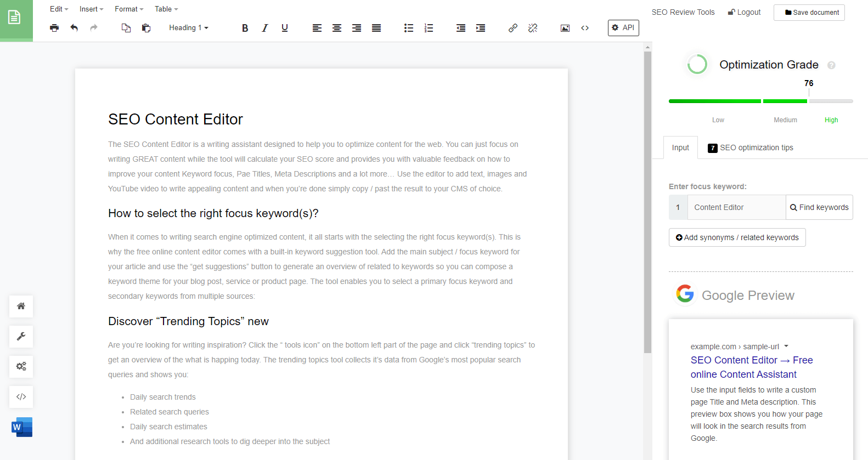This screenshot has height=460, width=868.
Task: Expand the Format menu
Action: [129, 9]
